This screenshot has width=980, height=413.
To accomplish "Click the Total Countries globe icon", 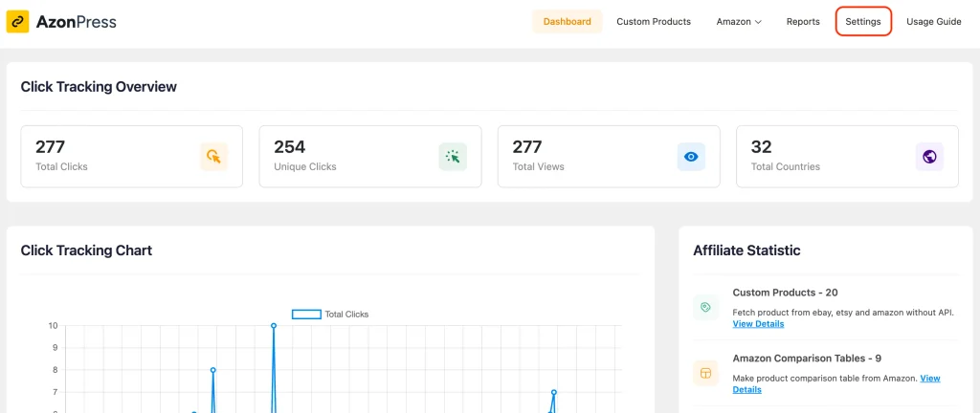I will click(x=929, y=157).
